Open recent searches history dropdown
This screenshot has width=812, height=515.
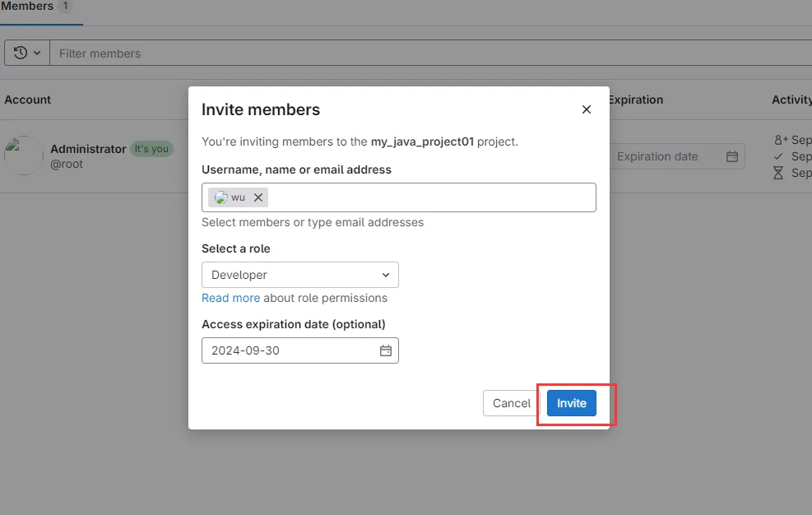point(27,53)
